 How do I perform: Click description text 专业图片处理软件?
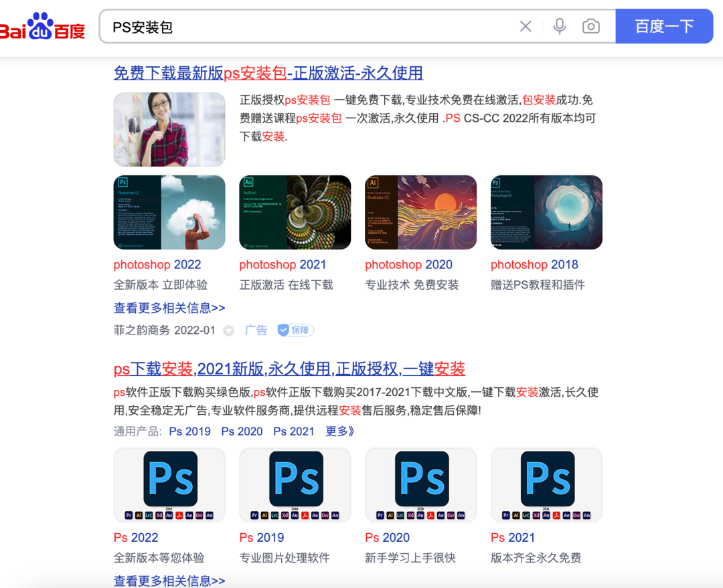[x=285, y=558]
